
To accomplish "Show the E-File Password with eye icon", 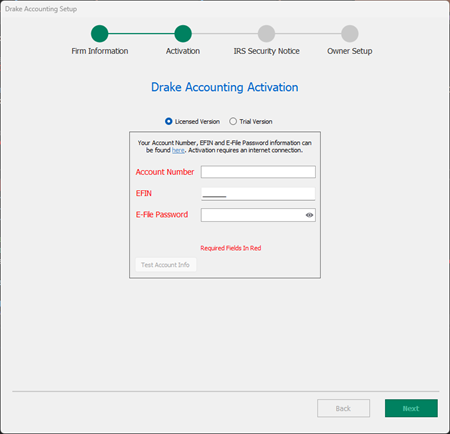I will point(309,215).
